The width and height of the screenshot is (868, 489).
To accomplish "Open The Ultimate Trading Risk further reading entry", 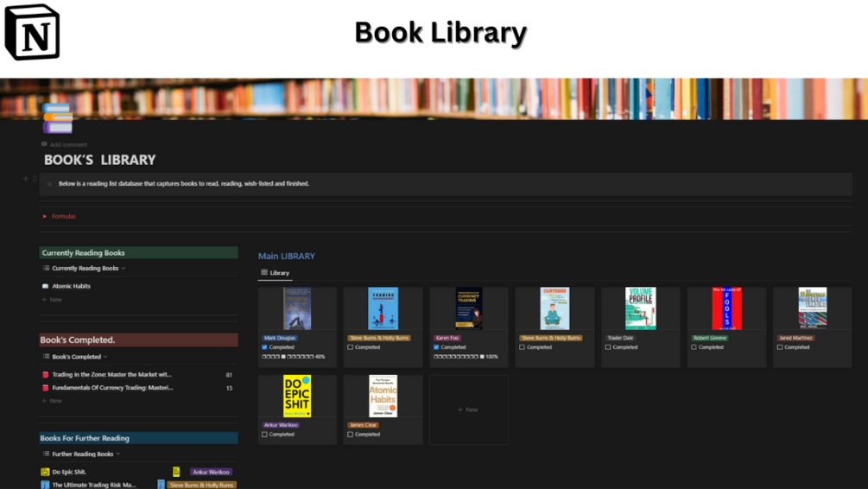I will [x=93, y=486].
